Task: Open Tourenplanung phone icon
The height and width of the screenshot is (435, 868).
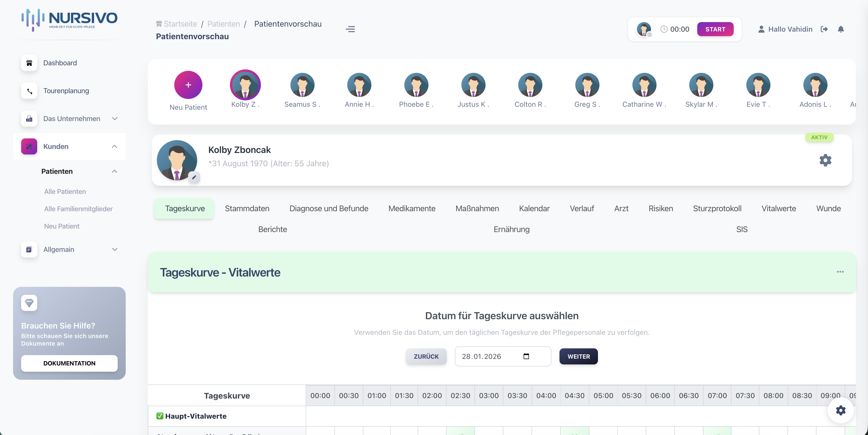Action: click(29, 91)
